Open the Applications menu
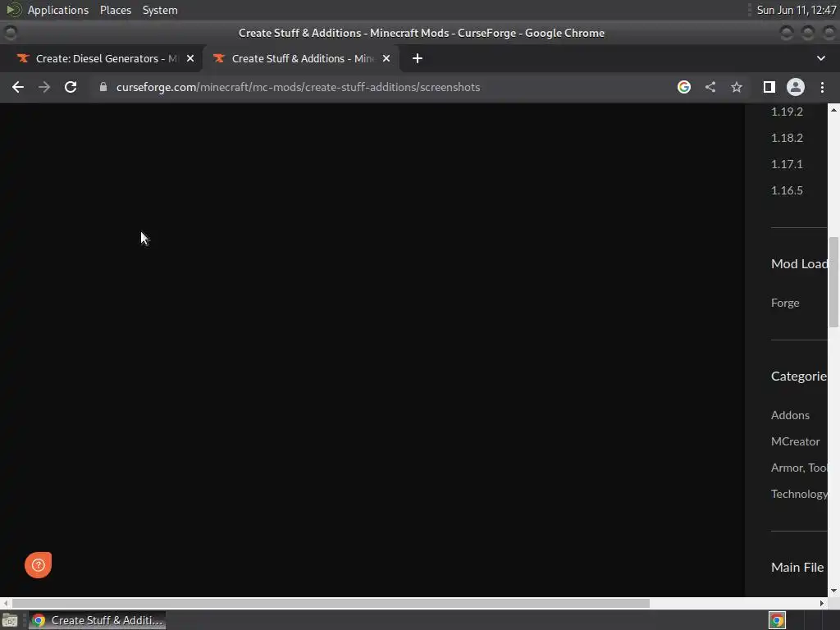This screenshot has width=840, height=630. point(58,10)
